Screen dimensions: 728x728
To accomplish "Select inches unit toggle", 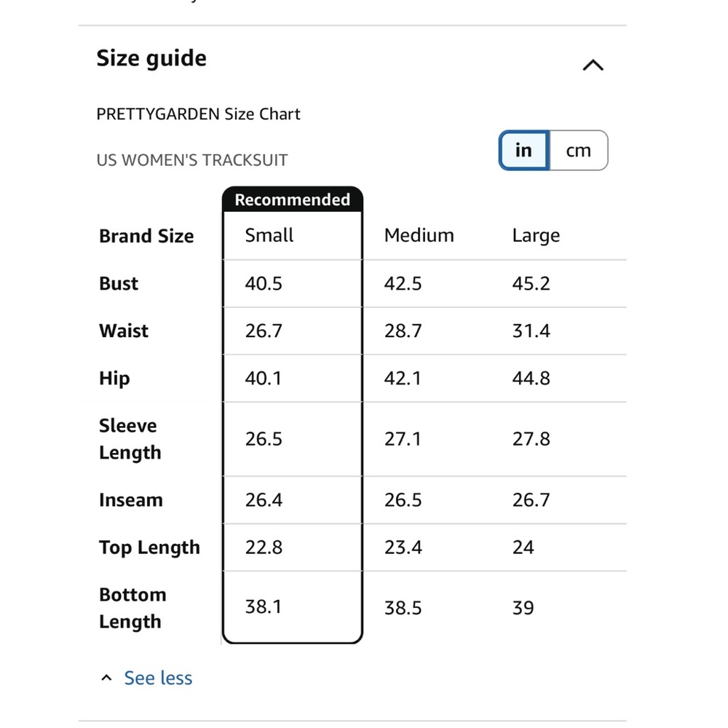I will coord(523,151).
